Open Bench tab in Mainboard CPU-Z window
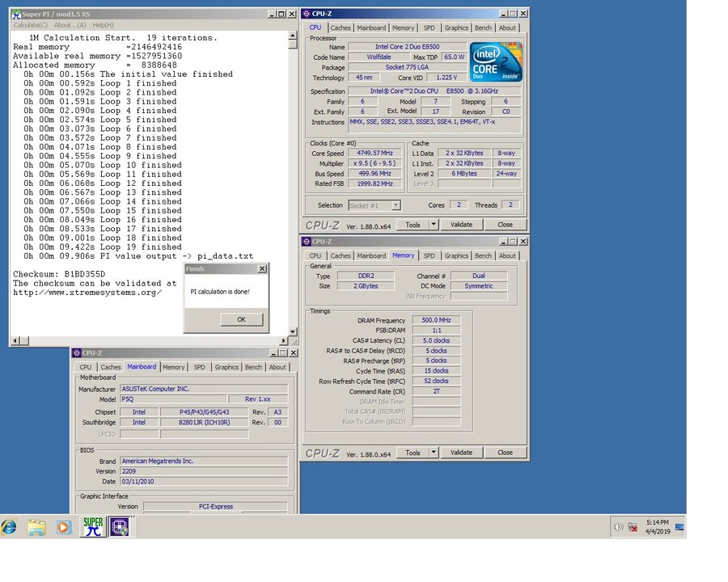This screenshot has width=728, height=582. [253, 367]
